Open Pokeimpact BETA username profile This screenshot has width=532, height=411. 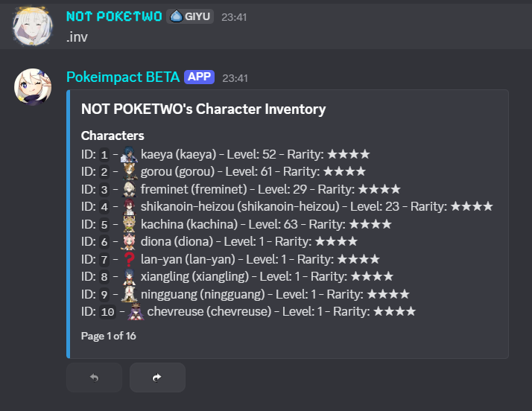point(123,77)
